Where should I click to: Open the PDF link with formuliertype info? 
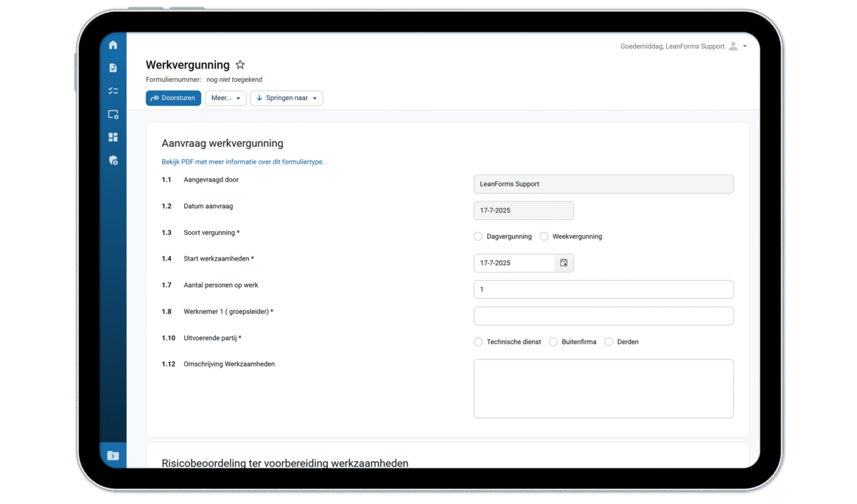(242, 161)
